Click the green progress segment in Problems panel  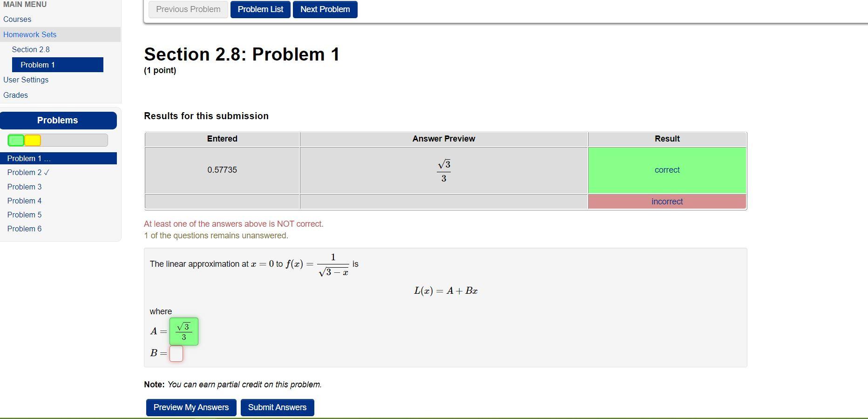(x=15, y=140)
